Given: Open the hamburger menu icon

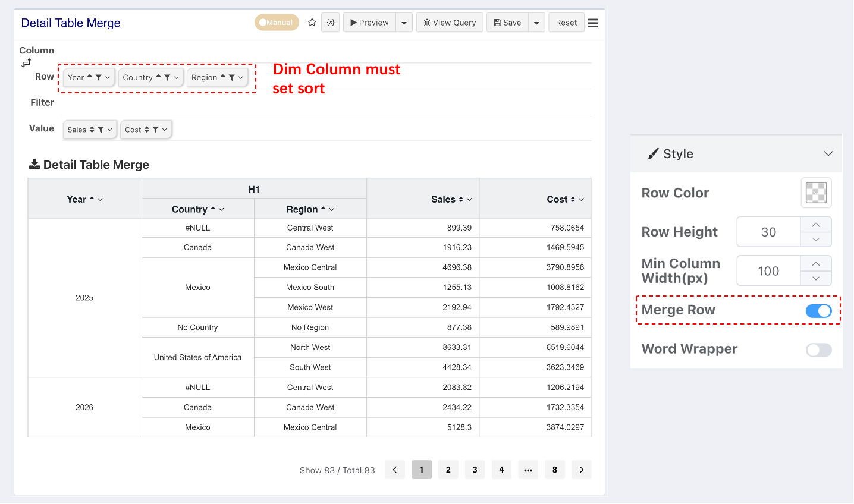Looking at the screenshot, I should pyautogui.click(x=593, y=23).
